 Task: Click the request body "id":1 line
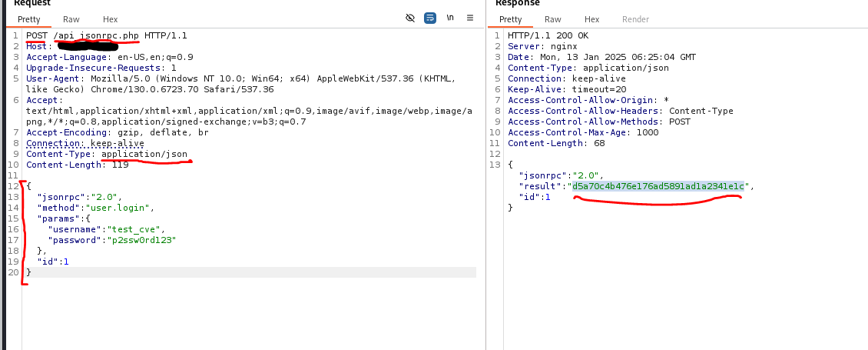(x=53, y=262)
